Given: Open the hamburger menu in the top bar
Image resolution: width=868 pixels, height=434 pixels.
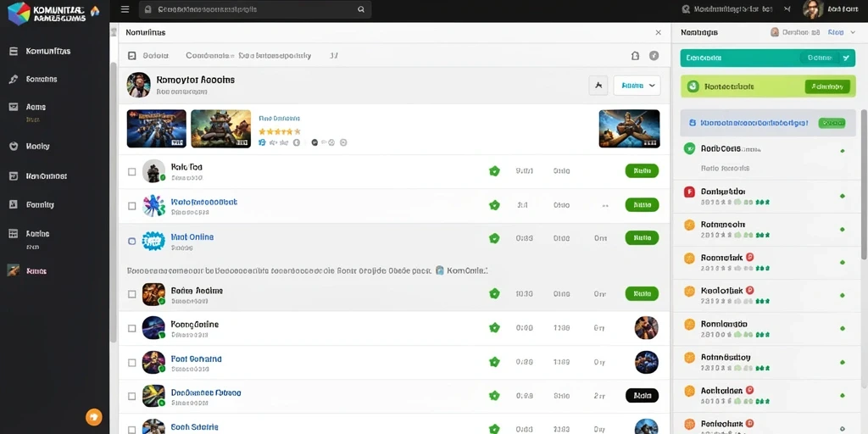Looking at the screenshot, I should [125, 9].
